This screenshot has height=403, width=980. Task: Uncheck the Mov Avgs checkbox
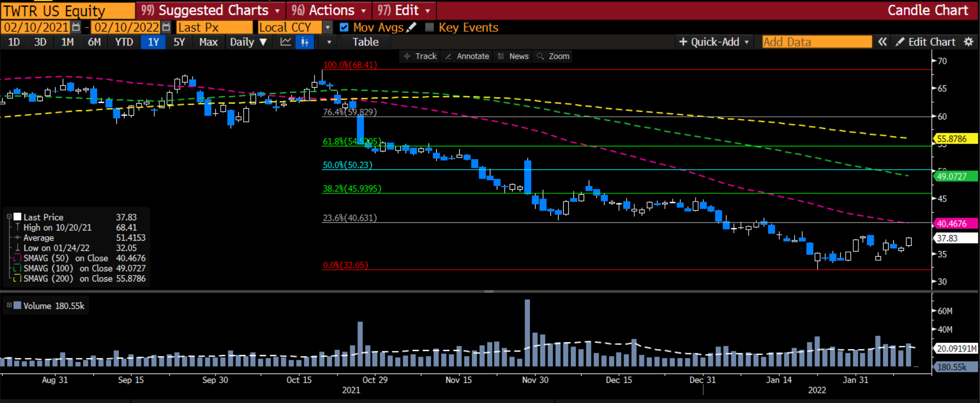point(344,27)
